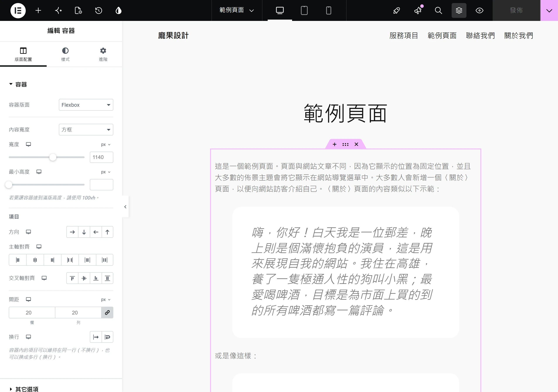Open the Elementor logo menu
Screen dimensions: 558x392
pyautogui.click(x=18, y=10)
